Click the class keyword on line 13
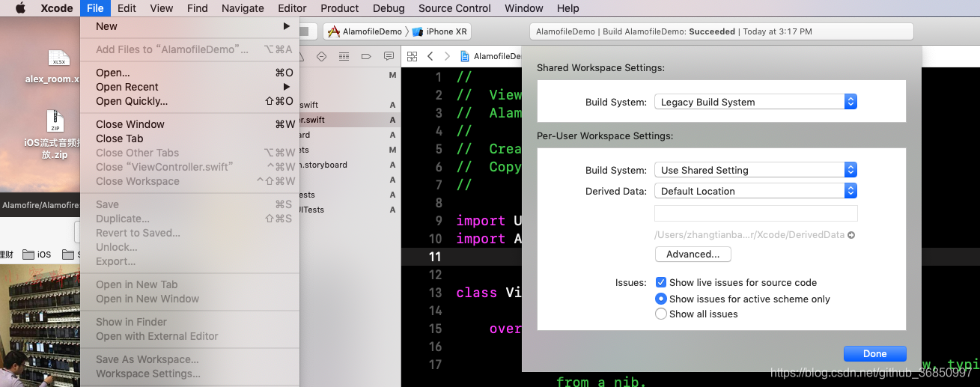The height and width of the screenshot is (387, 980). [x=477, y=293]
